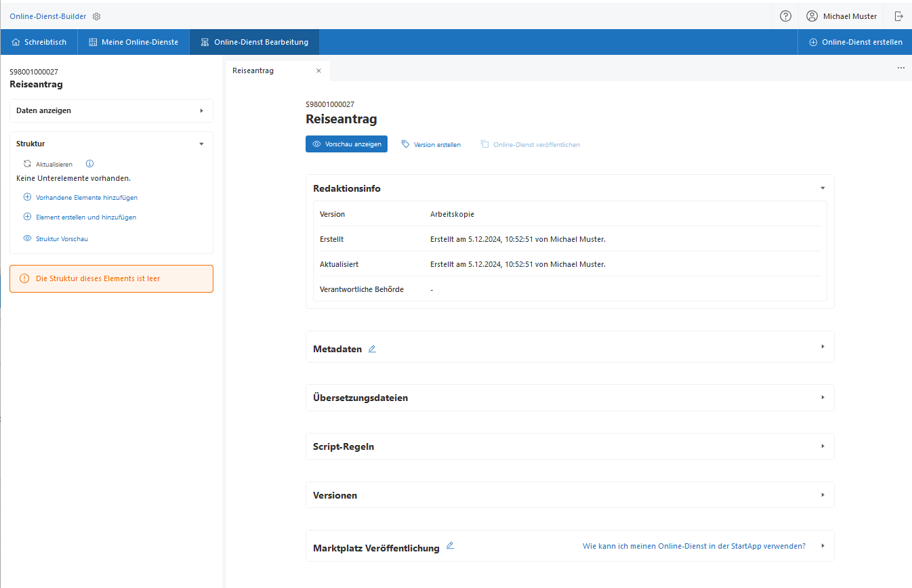Viewport: 912px width, 588px height.
Task: Collapse the Redaktionsinfo section
Action: pyautogui.click(x=823, y=188)
